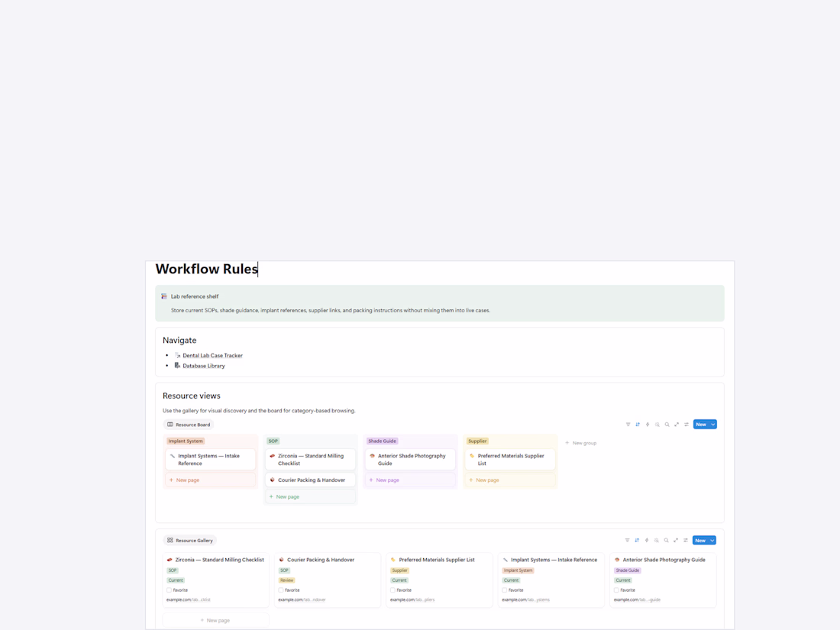The width and height of the screenshot is (840, 630).
Task: Open the filter icon in Resource Gallery toolbar
Action: click(x=627, y=540)
